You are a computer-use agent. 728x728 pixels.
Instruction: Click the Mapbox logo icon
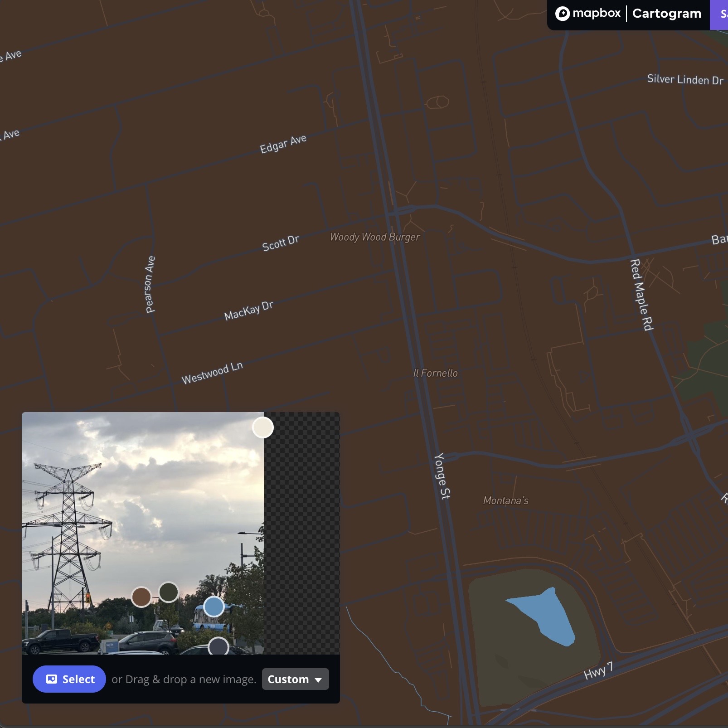563,13
